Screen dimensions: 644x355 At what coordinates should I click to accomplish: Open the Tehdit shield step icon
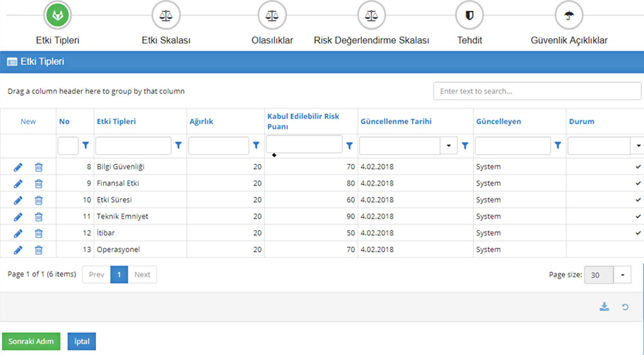tap(469, 15)
